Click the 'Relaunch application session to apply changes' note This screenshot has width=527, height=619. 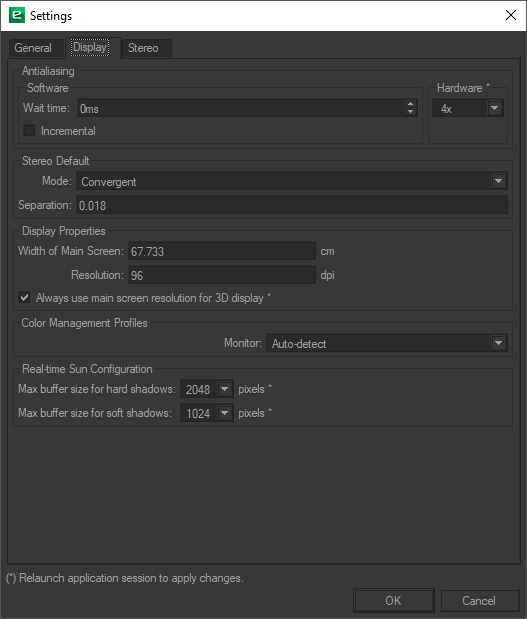(x=125, y=578)
